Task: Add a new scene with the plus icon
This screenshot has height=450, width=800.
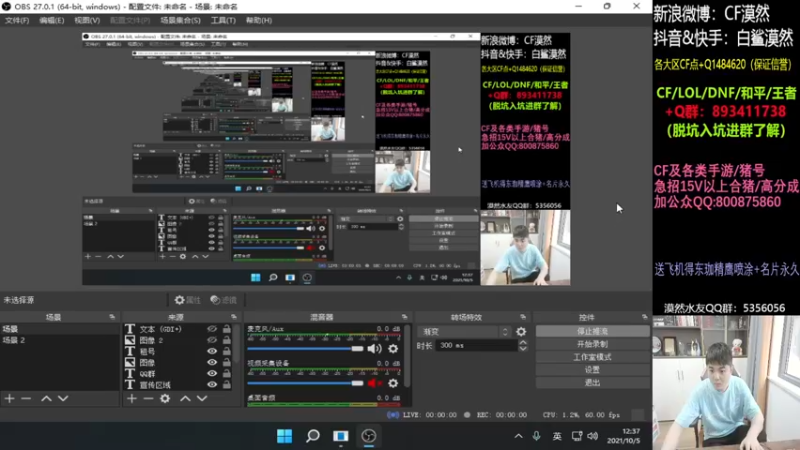Action: [x=9, y=398]
